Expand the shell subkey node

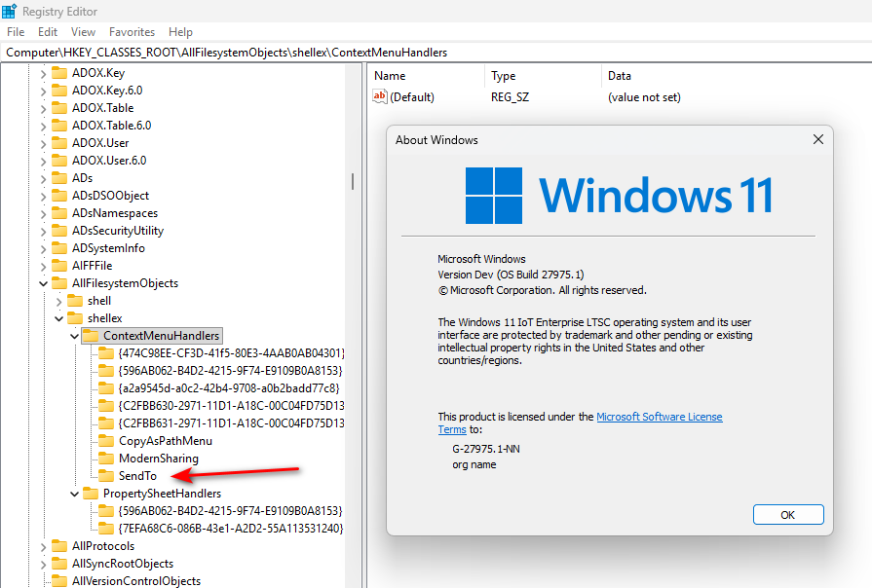[59, 301]
